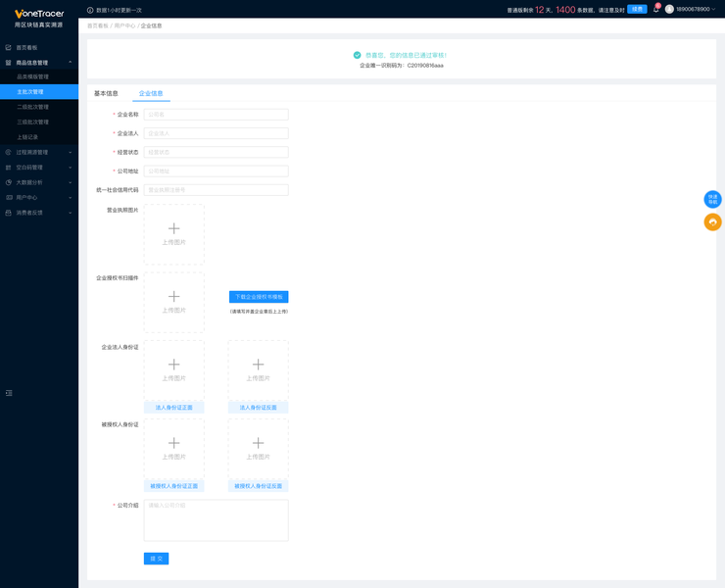Click the plus icon above 被授权人身份证正面

click(173, 443)
